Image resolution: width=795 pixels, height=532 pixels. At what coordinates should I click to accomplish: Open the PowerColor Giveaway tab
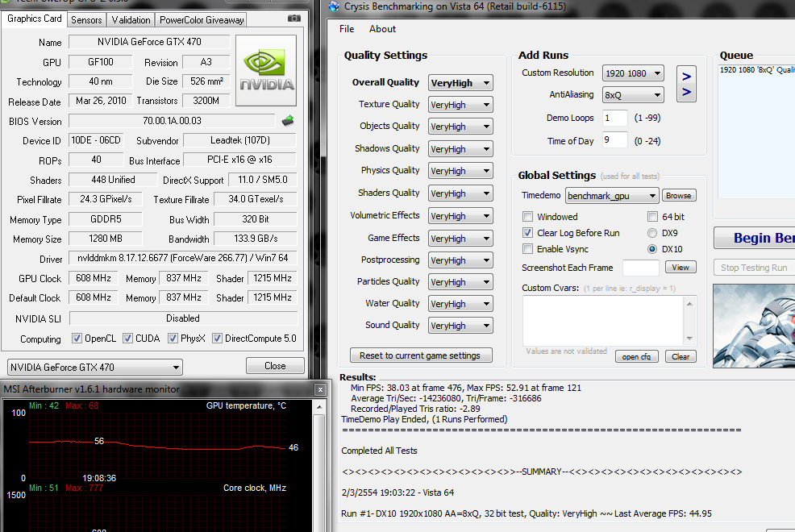click(202, 20)
